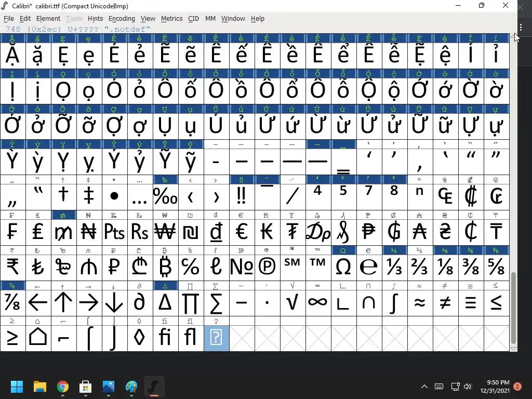Image resolution: width=532 pixels, height=399 pixels.
Task: Select the Dong sign glyph cell
Action: tap(216, 232)
